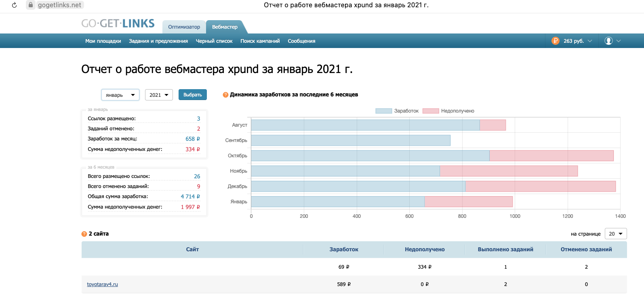This screenshot has height=305, width=644.
Task: Open the Мои площадки menu item
Action: [103, 41]
